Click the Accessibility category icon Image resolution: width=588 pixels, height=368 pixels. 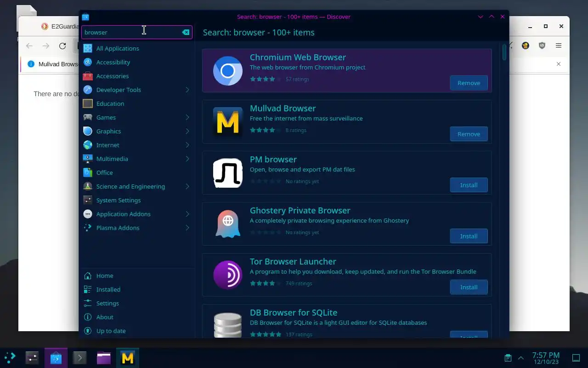click(x=88, y=62)
